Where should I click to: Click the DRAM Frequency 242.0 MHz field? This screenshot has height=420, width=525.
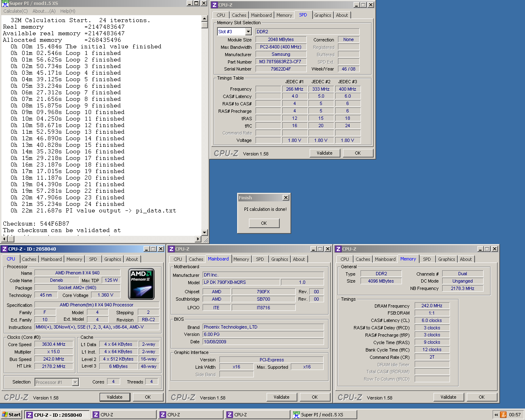click(432, 306)
